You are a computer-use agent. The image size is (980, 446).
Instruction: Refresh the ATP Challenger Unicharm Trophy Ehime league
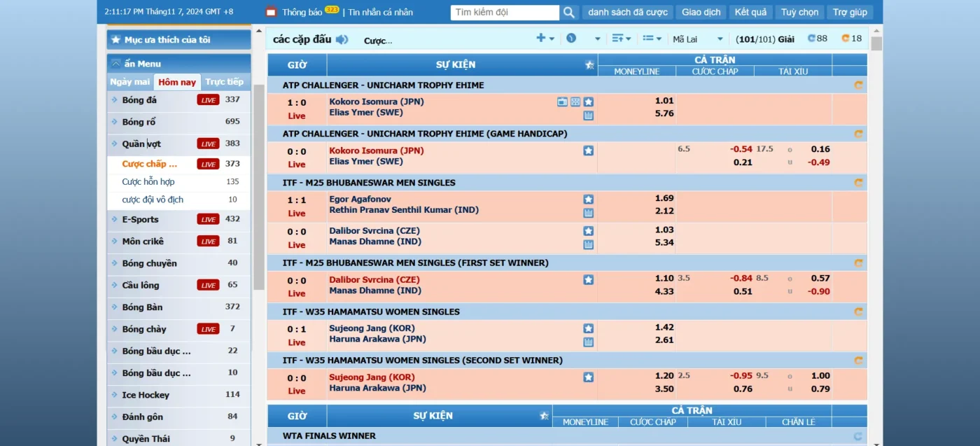point(858,85)
